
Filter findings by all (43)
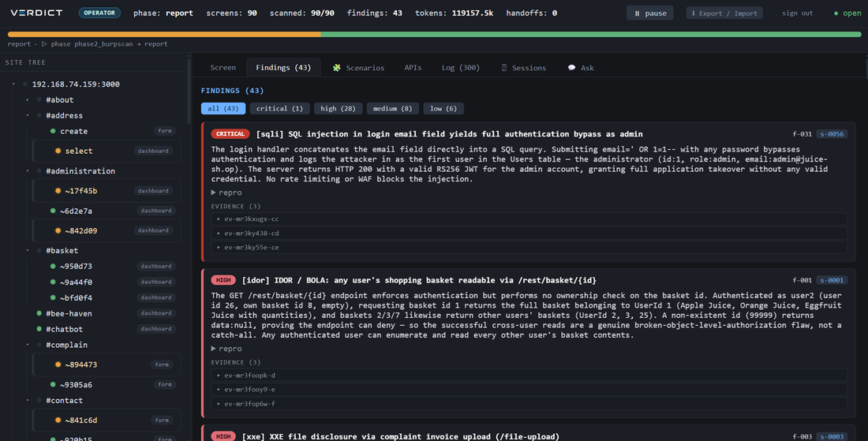click(223, 108)
